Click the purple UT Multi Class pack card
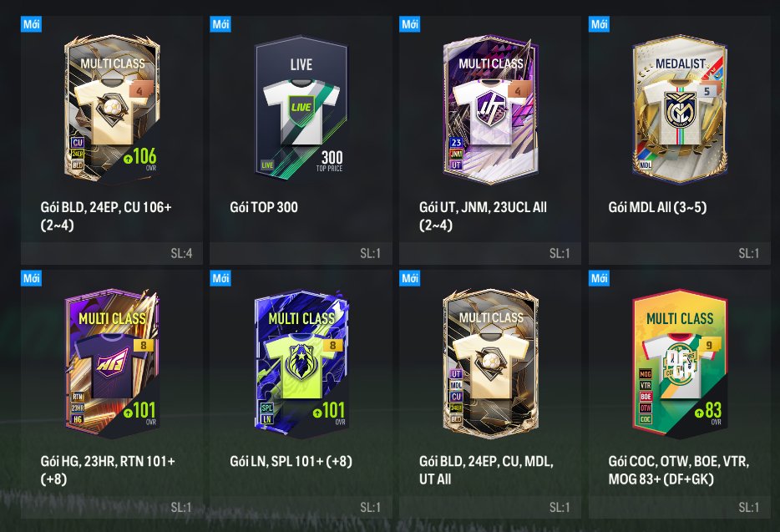This screenshot has height=532, width=780. 490,109
